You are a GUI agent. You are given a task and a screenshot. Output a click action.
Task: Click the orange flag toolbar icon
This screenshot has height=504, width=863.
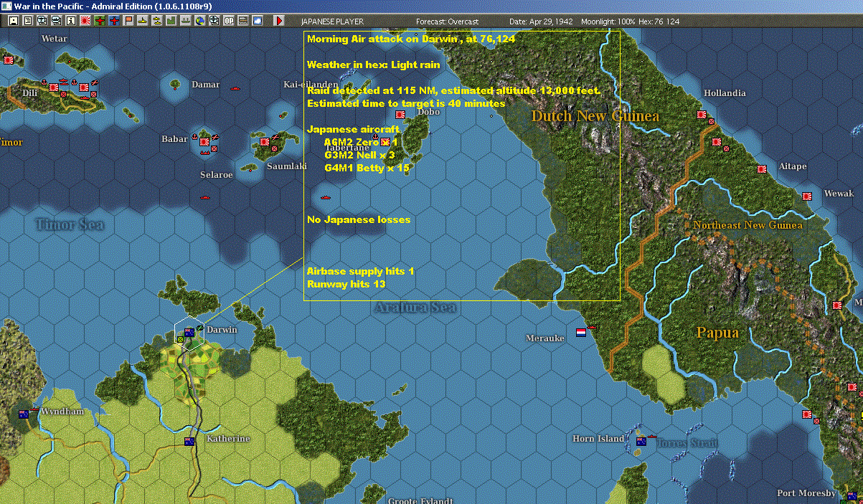click(x=129, y=21)
